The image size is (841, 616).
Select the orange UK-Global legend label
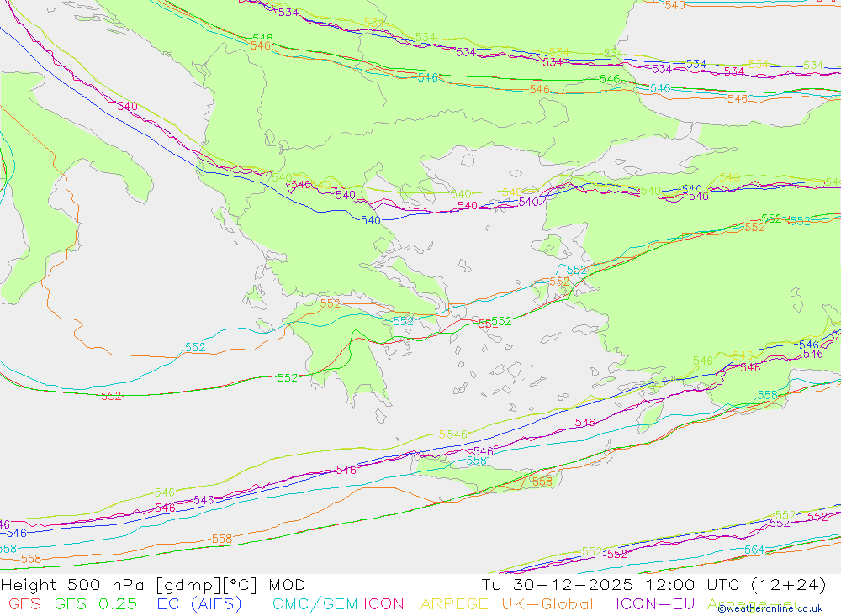coord(547,604)
